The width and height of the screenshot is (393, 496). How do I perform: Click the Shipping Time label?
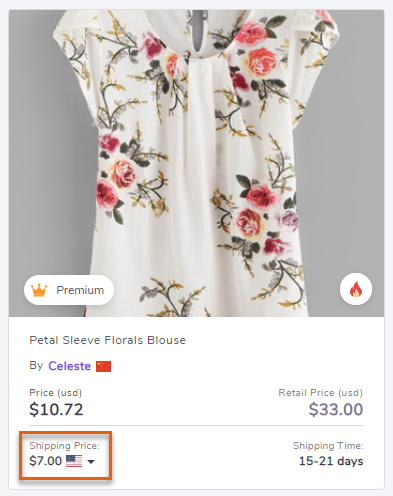(x=328, y=446)
